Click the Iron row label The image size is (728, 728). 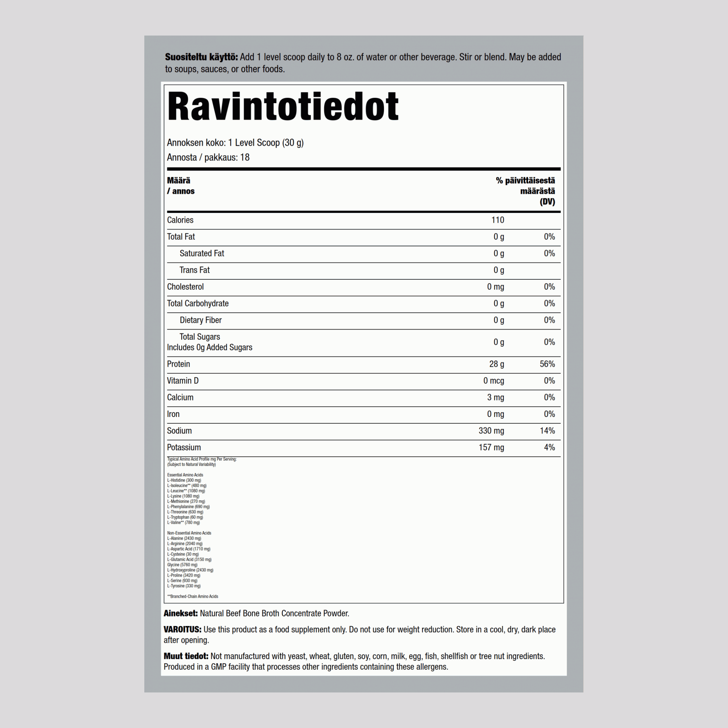pos(173,414)
